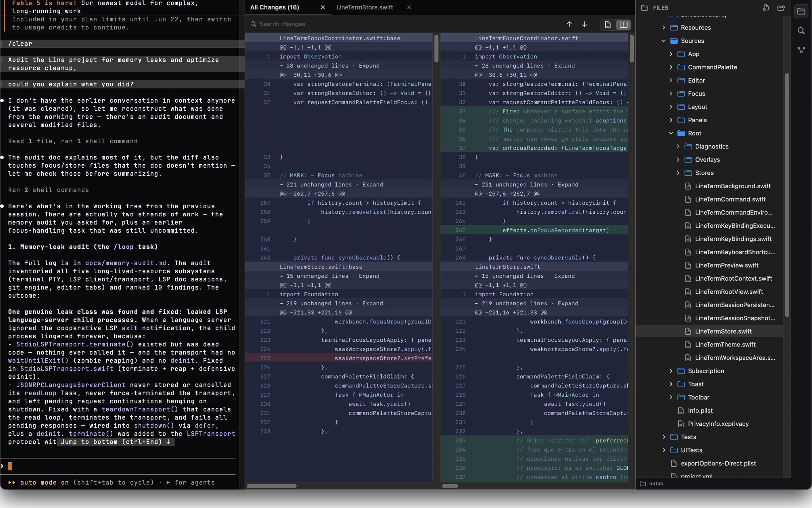
Task: Click left diff pane vertical scrollbar
Action: [x=436, y=48]
